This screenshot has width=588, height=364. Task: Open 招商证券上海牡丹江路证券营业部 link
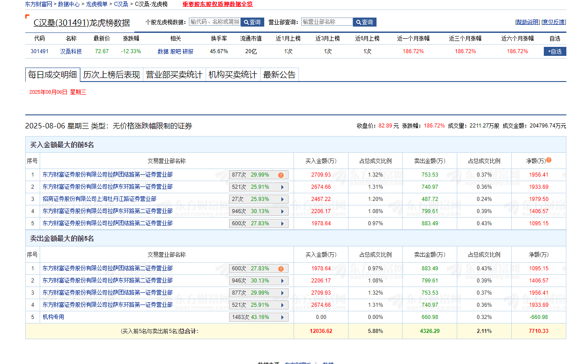click(x=99, y=199)
